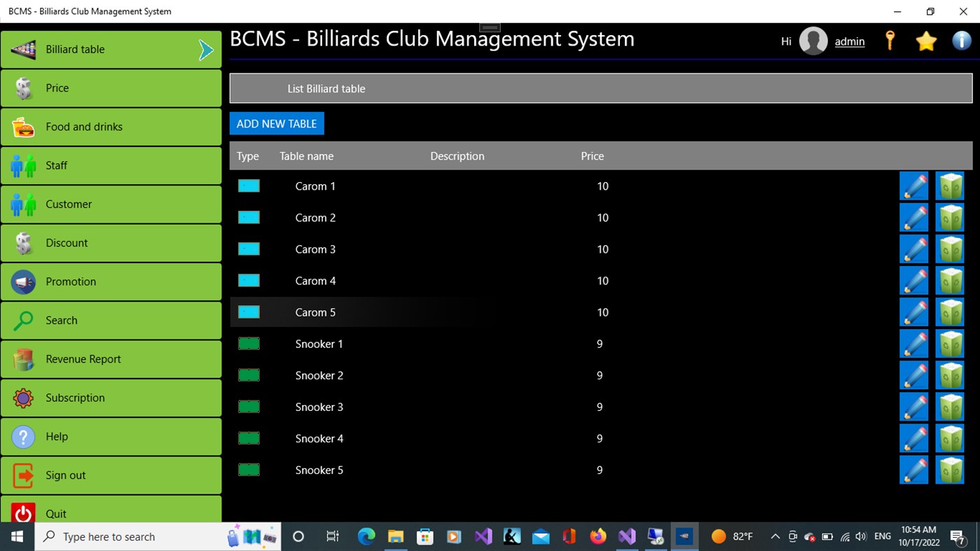This screenshot has width=980, height=551.
Task: Click the yellow star icon
Action: 926,41
